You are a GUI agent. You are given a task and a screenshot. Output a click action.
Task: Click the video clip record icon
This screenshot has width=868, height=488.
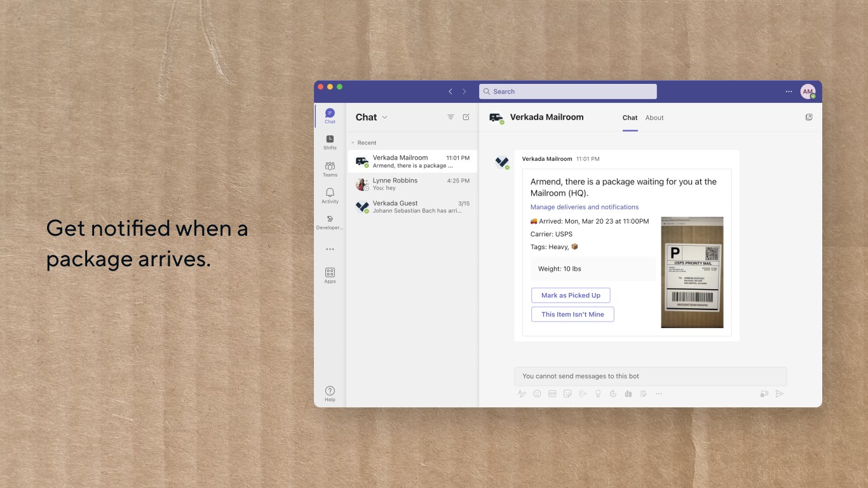click(764, 394)
